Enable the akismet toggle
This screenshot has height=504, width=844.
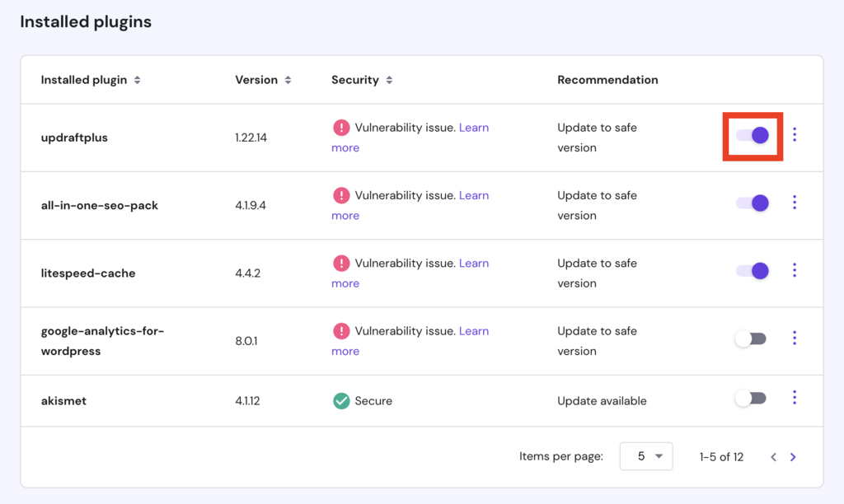(748, 398)
